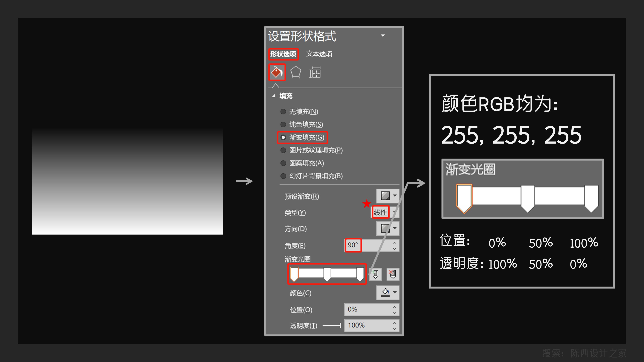Click the gradient direction swatch icon
The height and width of the screenshot is (362, 644).
pyautogui.click(x=385, y=228)
